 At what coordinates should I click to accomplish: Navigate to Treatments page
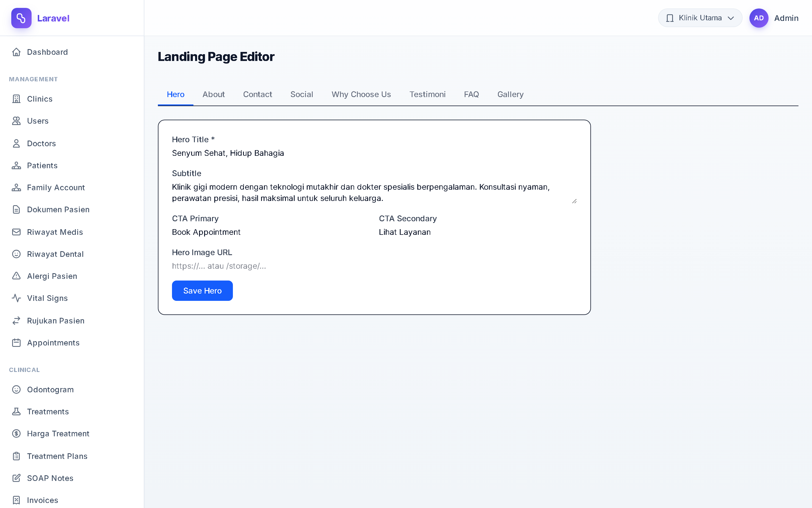pyautogui.click(x=72, y=411)
